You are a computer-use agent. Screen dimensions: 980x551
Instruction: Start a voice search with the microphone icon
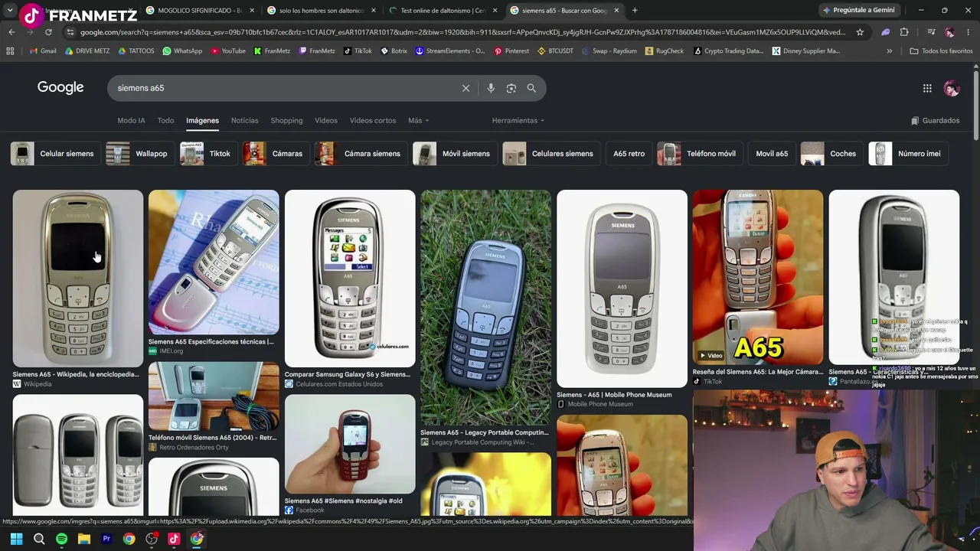point(491,88)
